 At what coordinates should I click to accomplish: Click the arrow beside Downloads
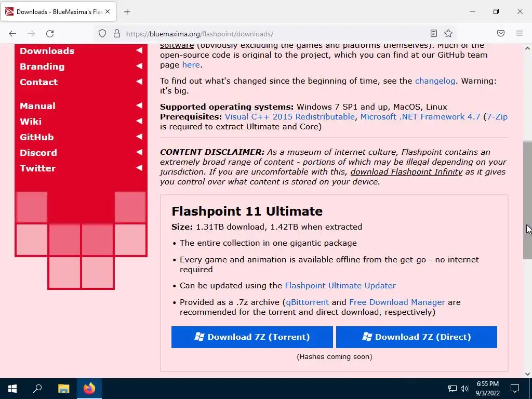[x=139, y=50]
